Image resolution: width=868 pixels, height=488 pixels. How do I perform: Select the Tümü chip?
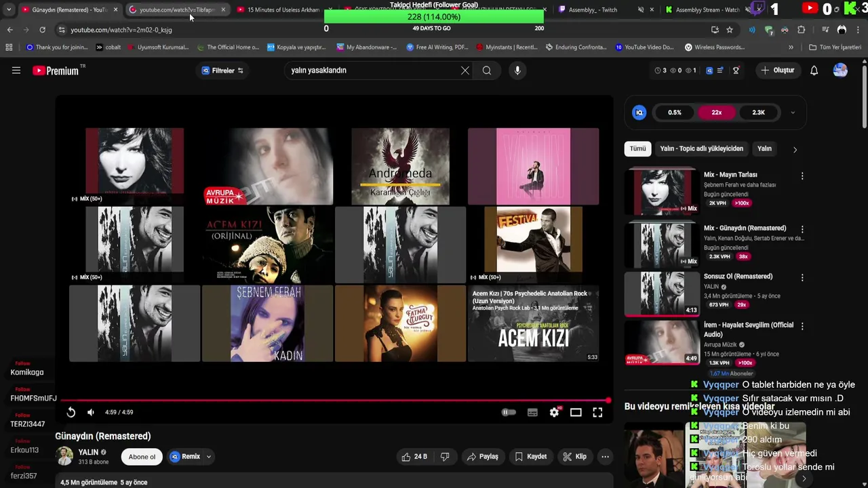(x=637, y=148)
